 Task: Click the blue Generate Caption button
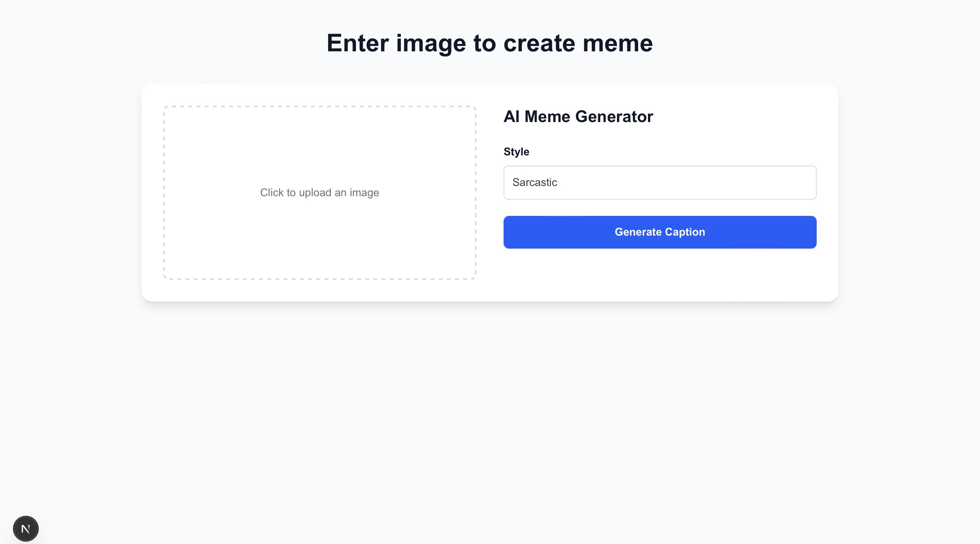coord(660,232)
